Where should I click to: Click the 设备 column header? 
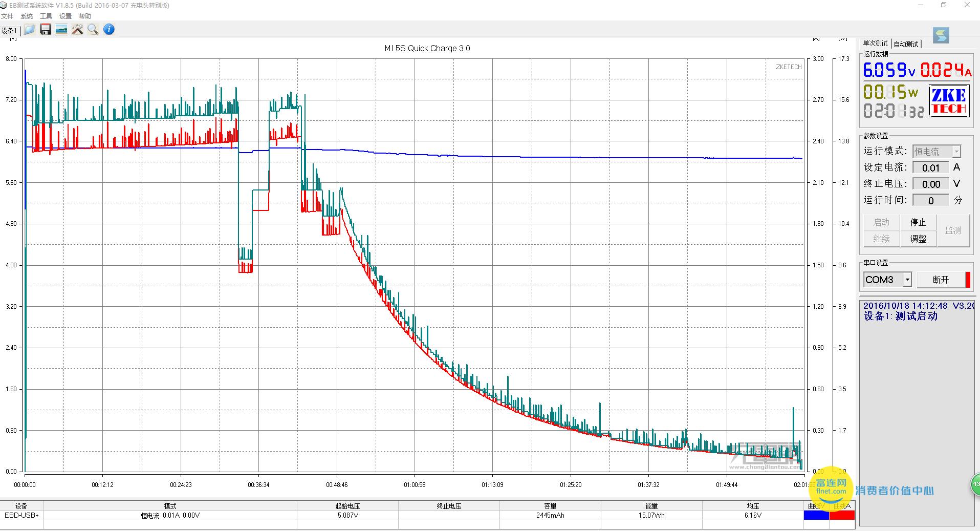click(21, 506)
